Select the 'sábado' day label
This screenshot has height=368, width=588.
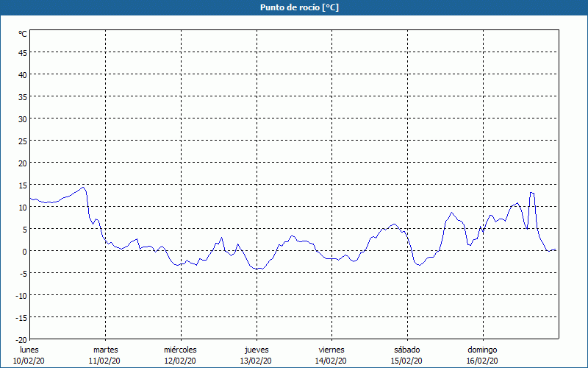pyautogui.click(x=406, y=350)
